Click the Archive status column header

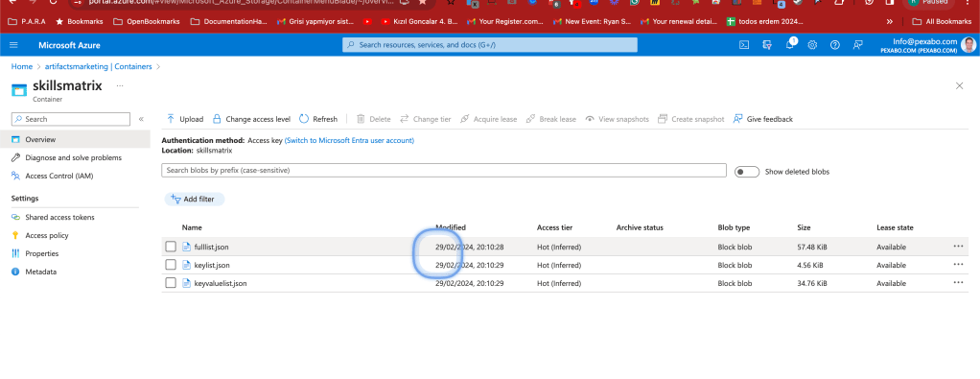tap(640, 227)
